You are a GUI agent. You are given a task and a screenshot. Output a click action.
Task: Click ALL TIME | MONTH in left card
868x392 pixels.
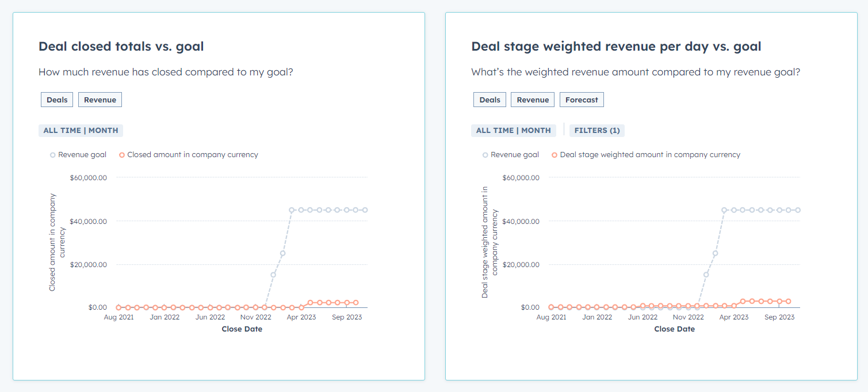pos(81,131)
